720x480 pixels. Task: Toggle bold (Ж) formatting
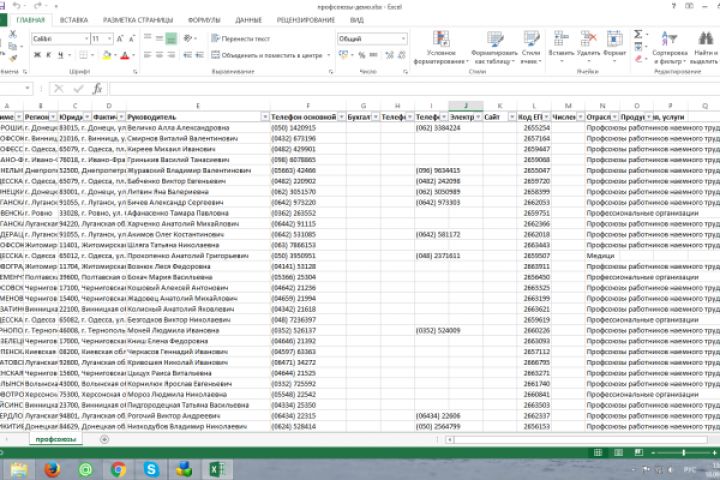coord(37,55)
